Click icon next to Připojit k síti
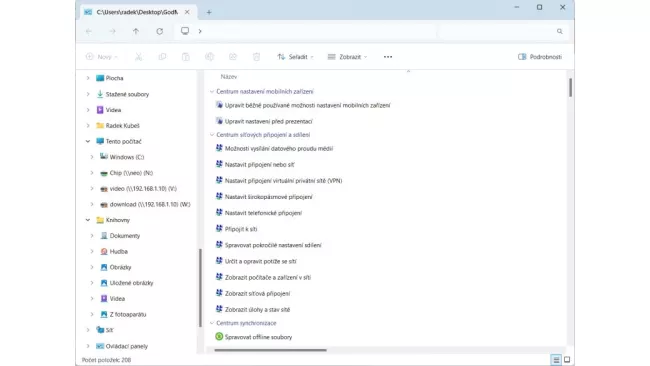 coord(219,228)
